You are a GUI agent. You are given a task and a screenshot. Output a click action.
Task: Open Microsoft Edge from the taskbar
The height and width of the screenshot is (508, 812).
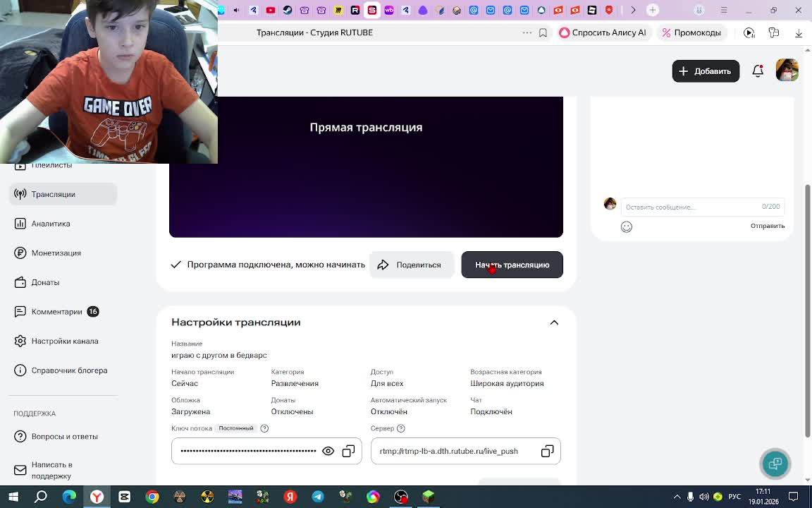(69, 497)
